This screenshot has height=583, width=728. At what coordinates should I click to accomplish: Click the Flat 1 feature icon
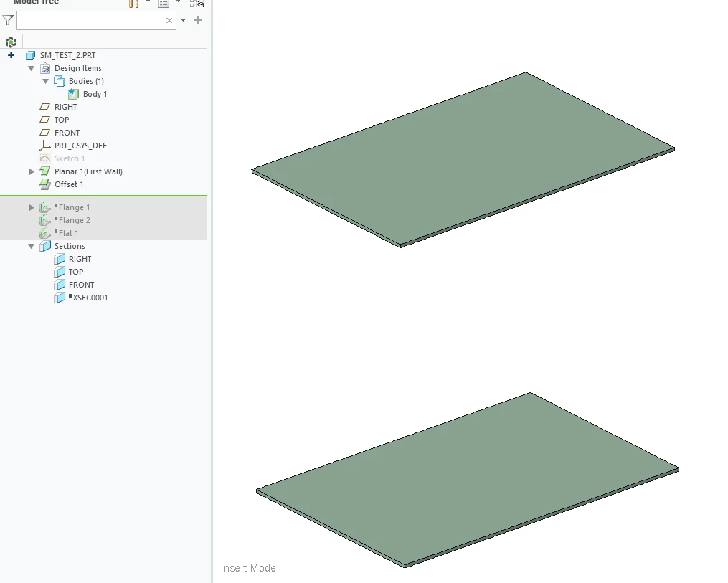tap(45, 233)
